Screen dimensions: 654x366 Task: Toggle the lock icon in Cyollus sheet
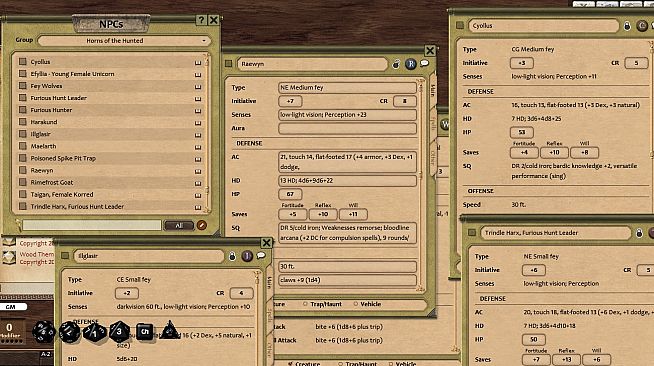coord(627,26)
